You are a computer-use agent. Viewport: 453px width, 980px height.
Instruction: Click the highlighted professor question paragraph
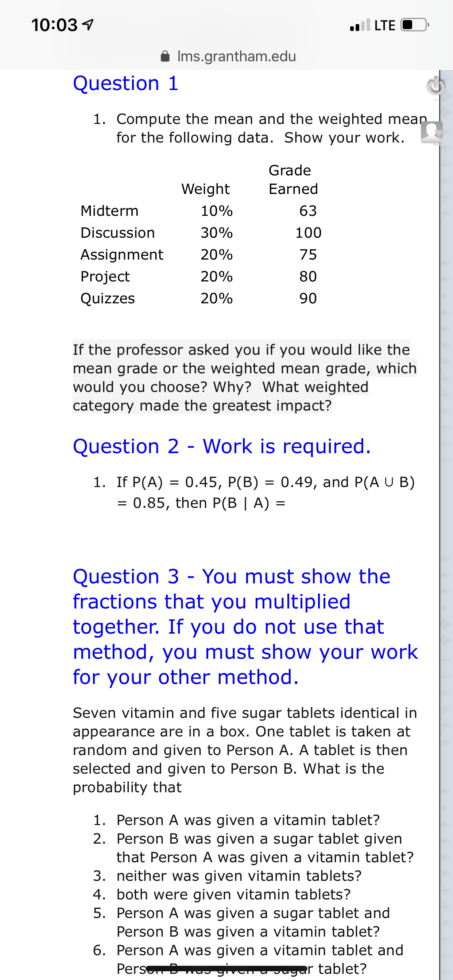click(x=245, y=377)
